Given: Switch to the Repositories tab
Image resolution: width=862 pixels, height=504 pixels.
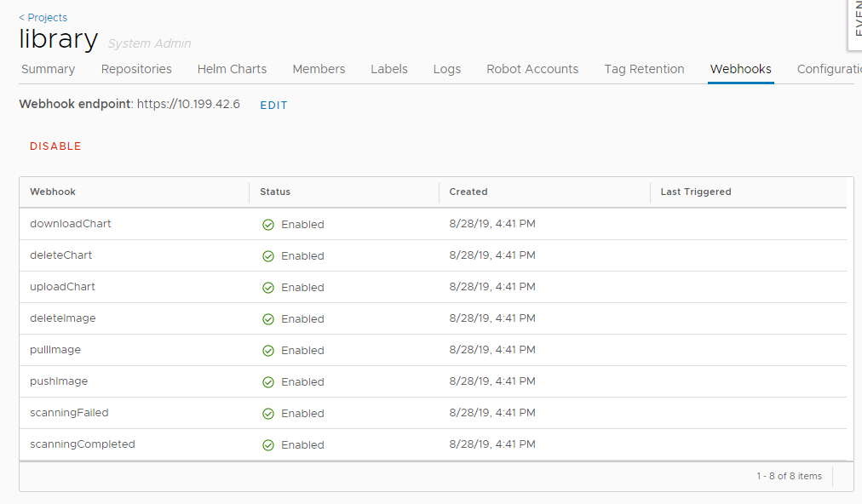Looking at the screenshot, I should 135,69.
